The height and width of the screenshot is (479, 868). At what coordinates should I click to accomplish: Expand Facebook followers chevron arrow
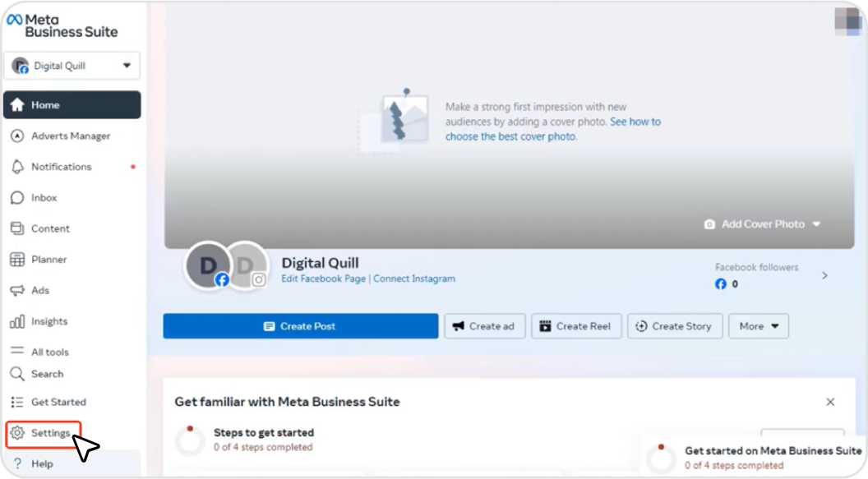(x=824, y=276)
